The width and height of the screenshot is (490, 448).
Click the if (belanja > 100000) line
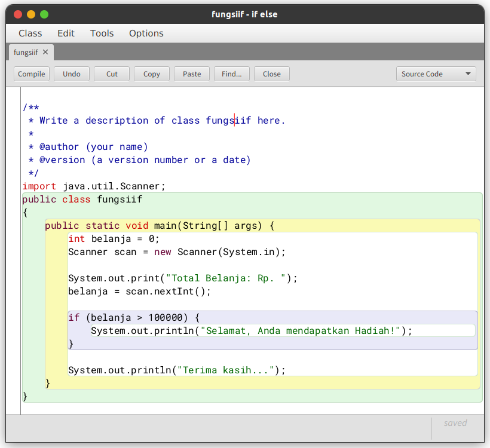[x=134, y=318]
